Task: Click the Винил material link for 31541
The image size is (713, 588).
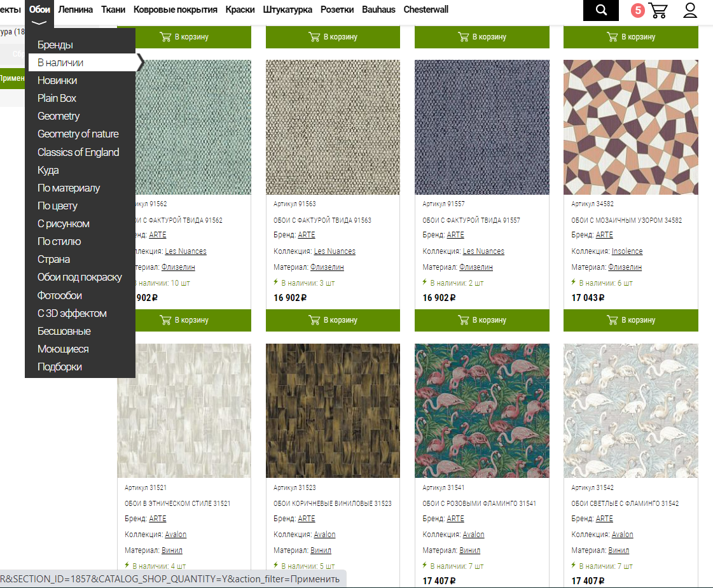Action: (469, 550)
